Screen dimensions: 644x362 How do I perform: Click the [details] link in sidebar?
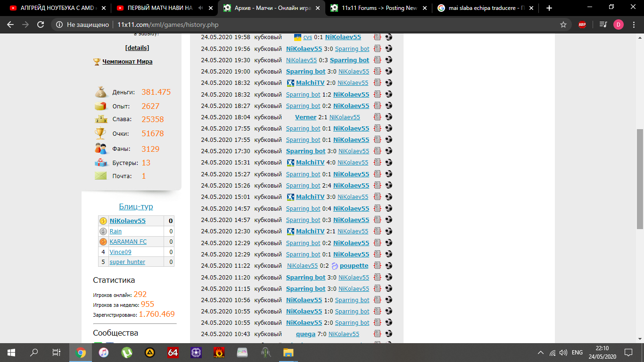pyautogui.click(x=137, y=48)
